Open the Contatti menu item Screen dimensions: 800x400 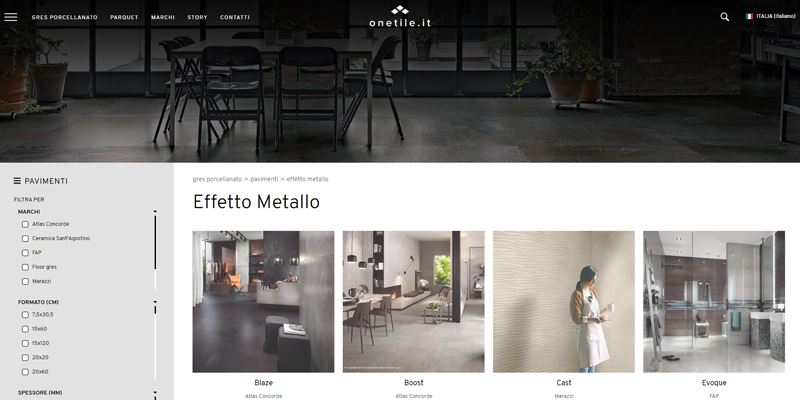pos(235,17)
